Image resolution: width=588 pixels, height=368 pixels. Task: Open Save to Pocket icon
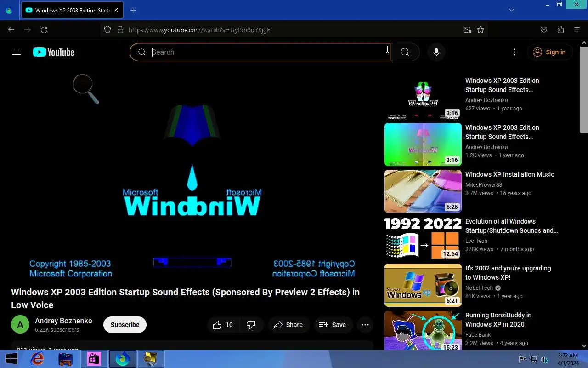544,30
